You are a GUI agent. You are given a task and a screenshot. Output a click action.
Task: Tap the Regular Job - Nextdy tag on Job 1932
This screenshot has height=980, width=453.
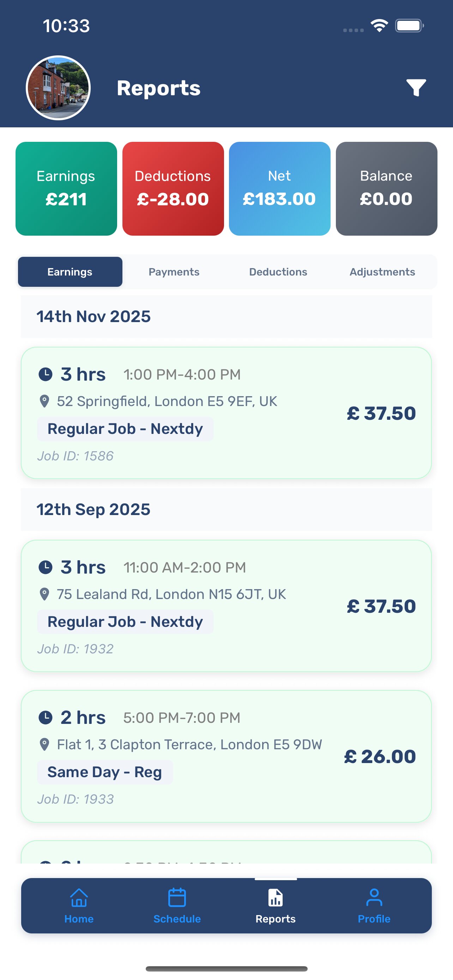coord(125,622)
